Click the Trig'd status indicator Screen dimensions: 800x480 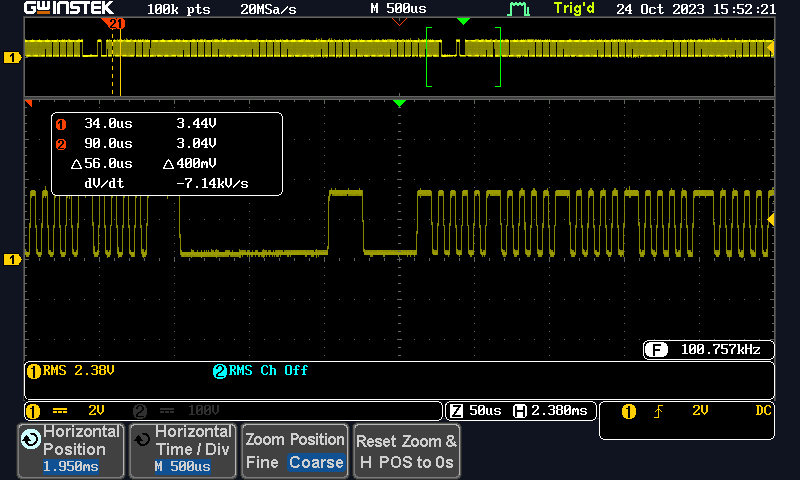pos(574,9)
